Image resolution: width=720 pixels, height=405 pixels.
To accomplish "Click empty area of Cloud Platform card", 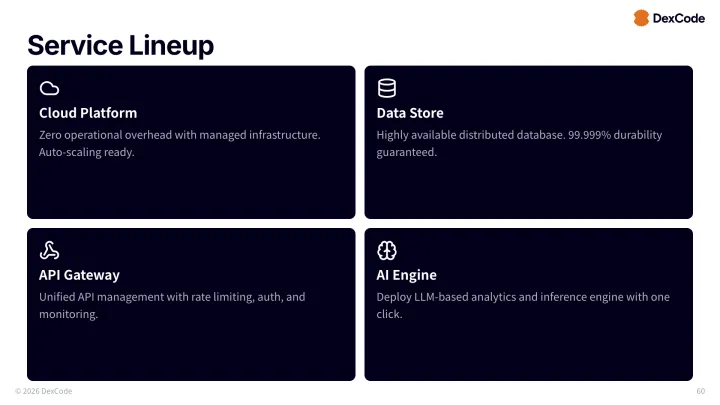I will click(190, 190).
